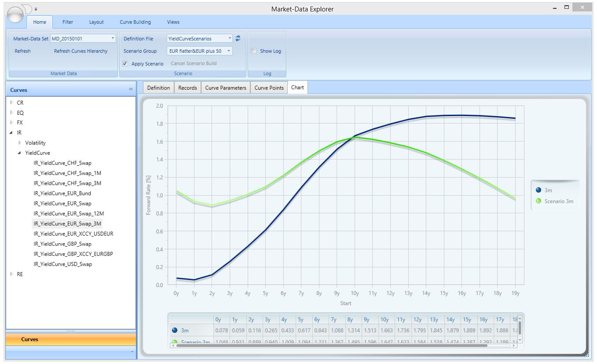This screenshot has height=364, width=597.
Task: Select IR_YieldCurve_EUR_XCCY_USDEUR curve
Action: [x=73, y=234]
